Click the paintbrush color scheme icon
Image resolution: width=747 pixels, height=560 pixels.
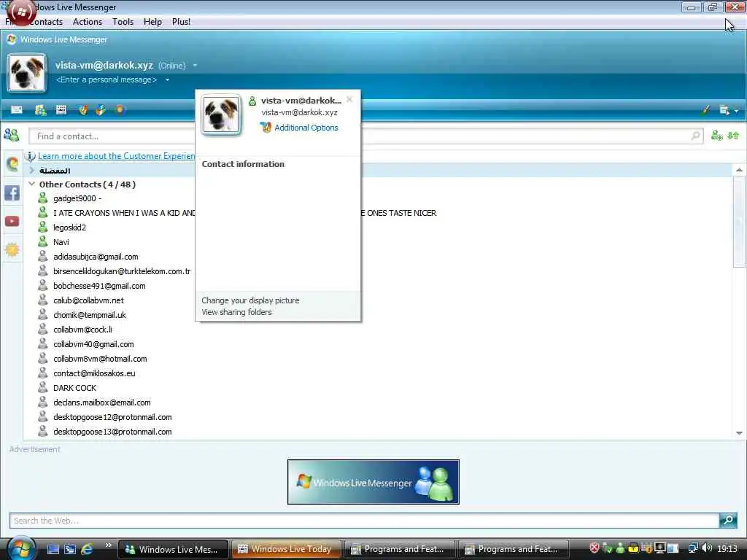(705, 110)
